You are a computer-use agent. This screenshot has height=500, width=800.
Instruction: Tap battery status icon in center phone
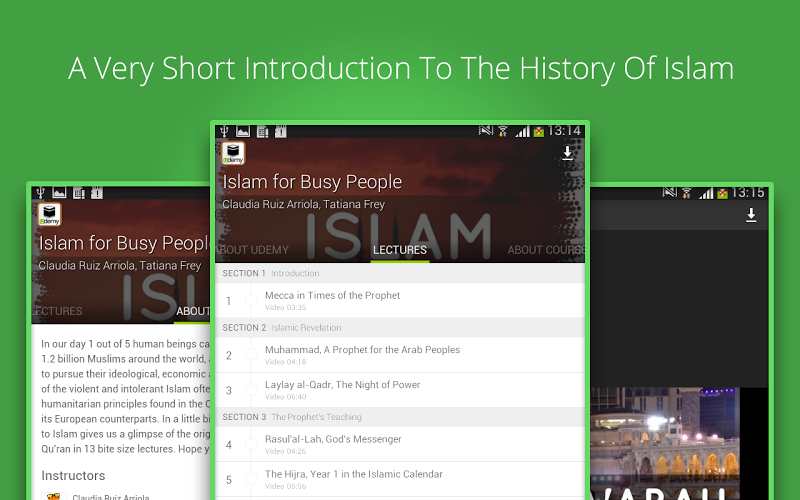pos(539,132)
